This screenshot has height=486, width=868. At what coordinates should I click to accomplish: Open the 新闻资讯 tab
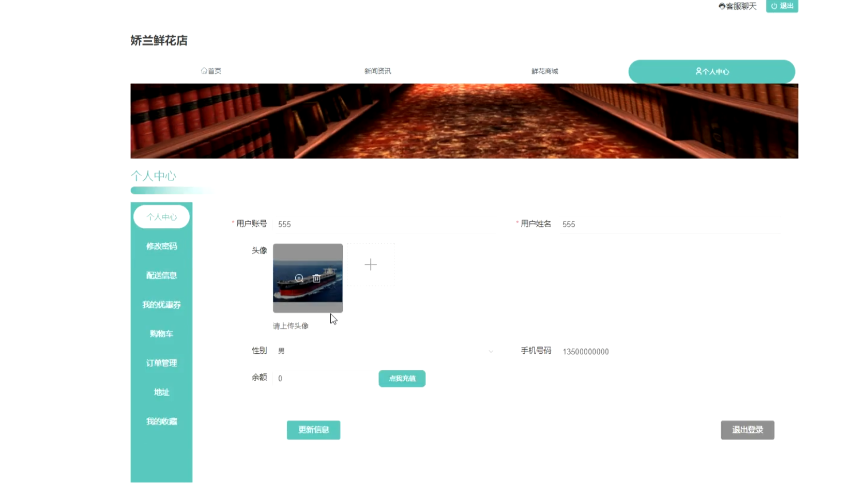(377, 71)
